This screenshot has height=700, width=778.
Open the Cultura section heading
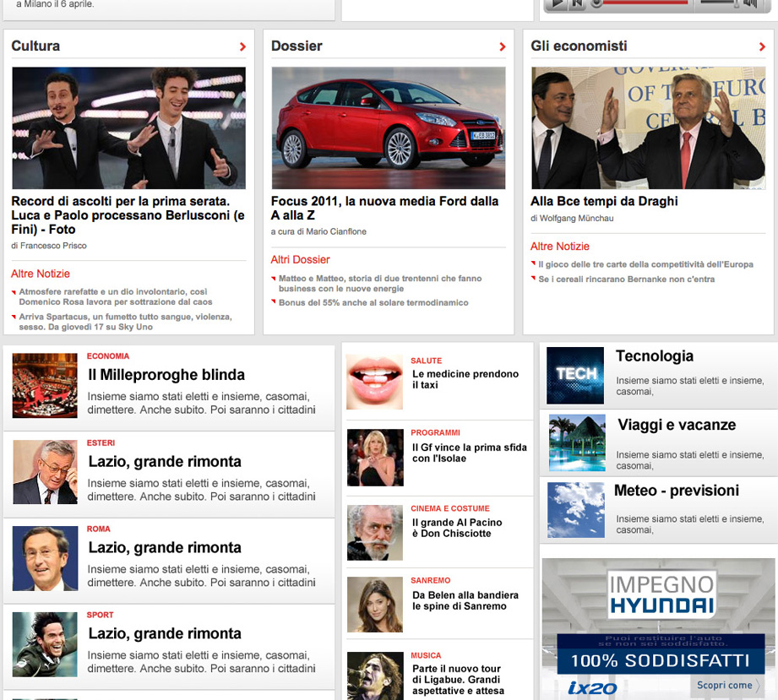35,46
